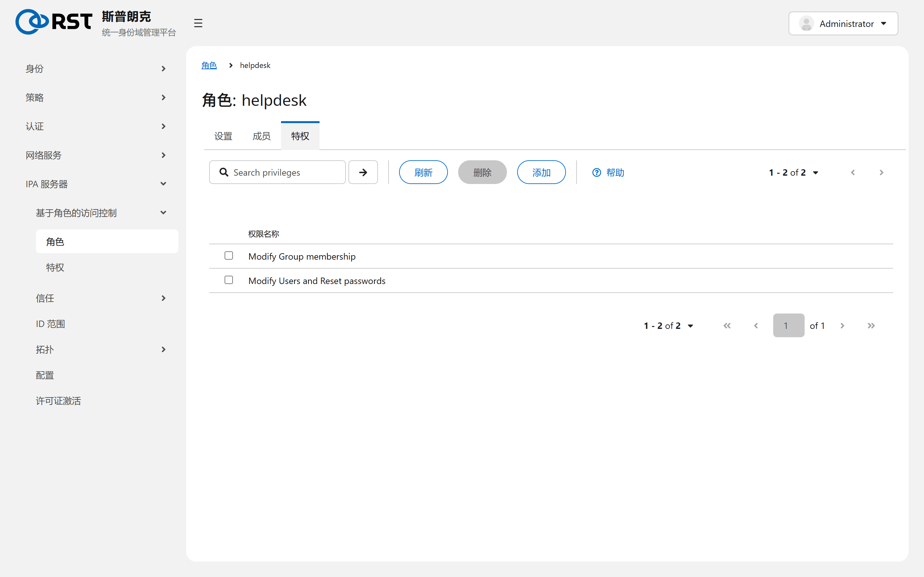Check the Modify Group membership checkbox
Screen dimensions: 924x577
[229, 256]
